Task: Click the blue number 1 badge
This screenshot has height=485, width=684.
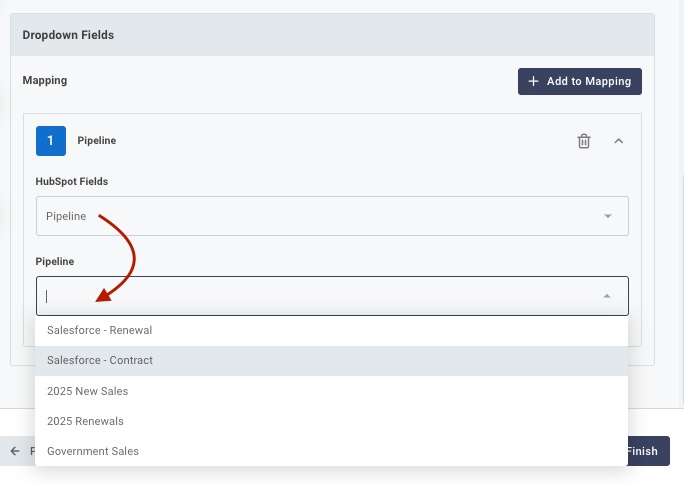Action: (x=51, y=141)
